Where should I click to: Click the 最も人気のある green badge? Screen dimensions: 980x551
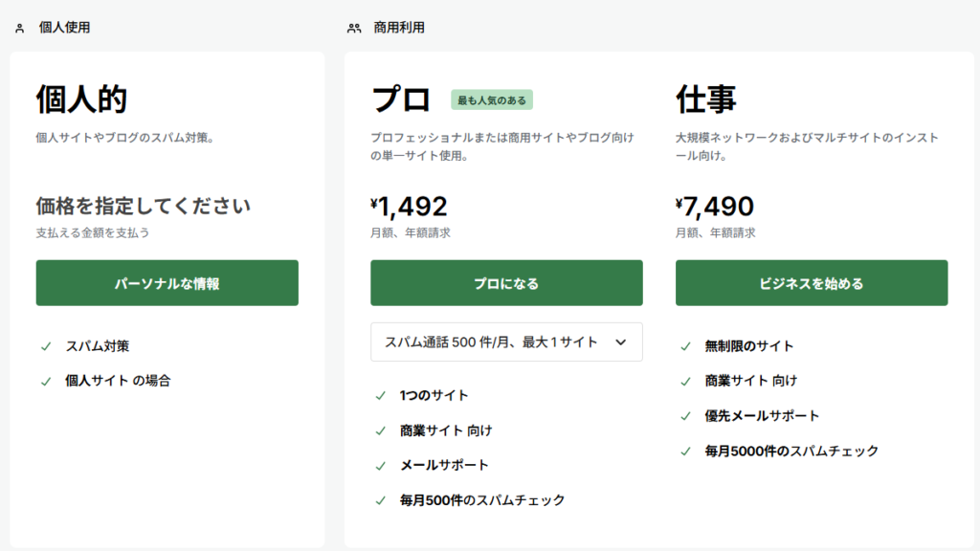492,99
